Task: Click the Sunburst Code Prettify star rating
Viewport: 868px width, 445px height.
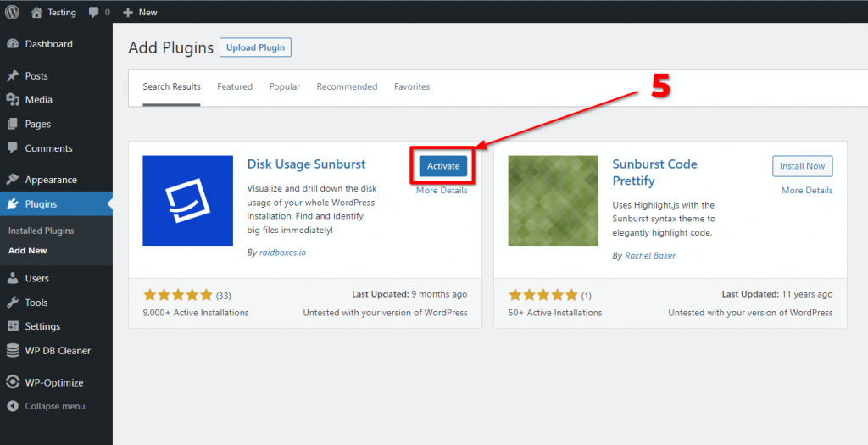Action: coord(543,295)
